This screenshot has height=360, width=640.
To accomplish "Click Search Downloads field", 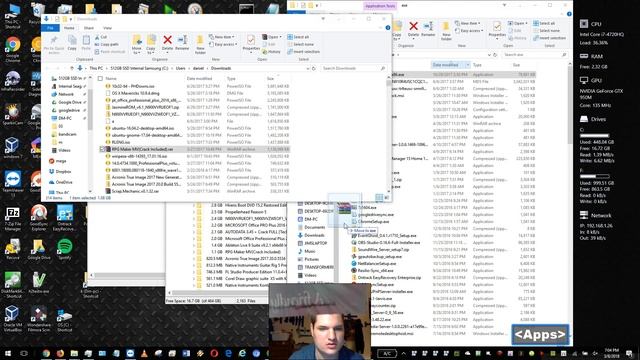I will (353, 68).
